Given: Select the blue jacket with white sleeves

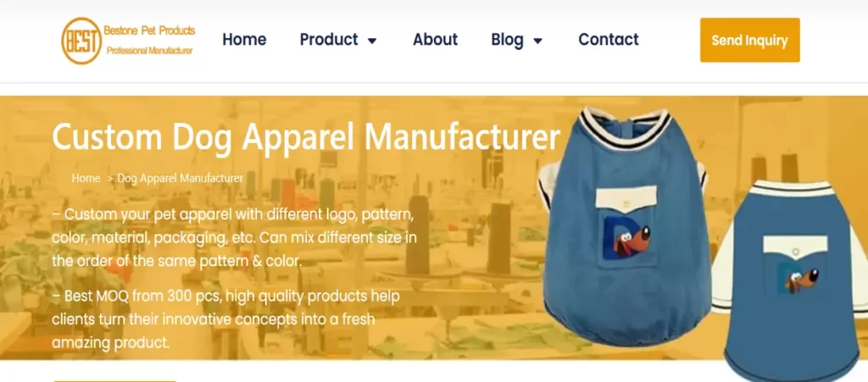Looking at the screenshot, I should (792, 280).
